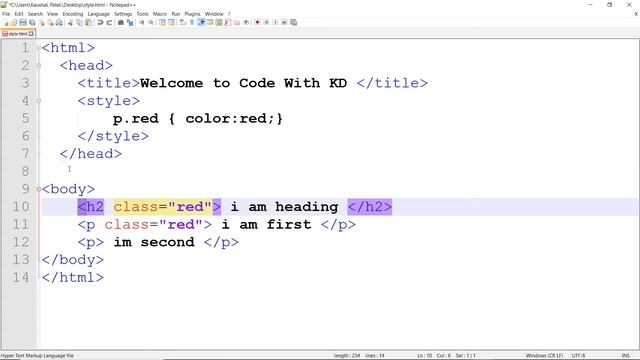Cut the selected text

(70, 22)
